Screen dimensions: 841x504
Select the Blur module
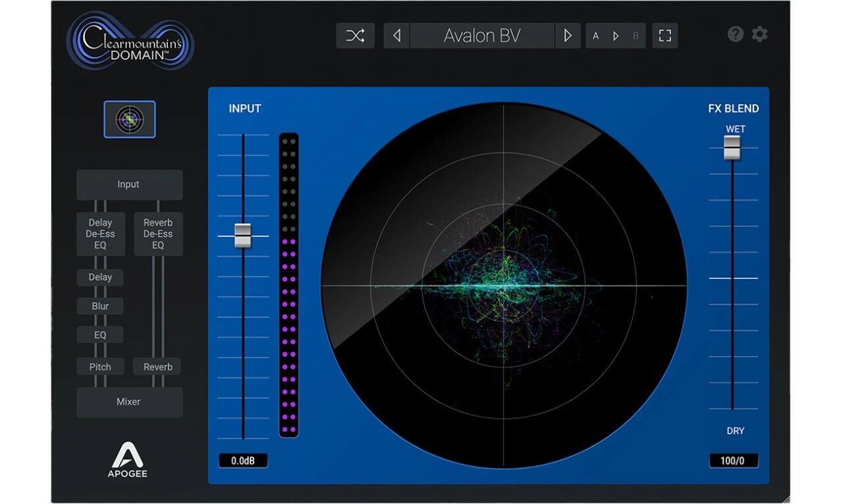[100, 306]
